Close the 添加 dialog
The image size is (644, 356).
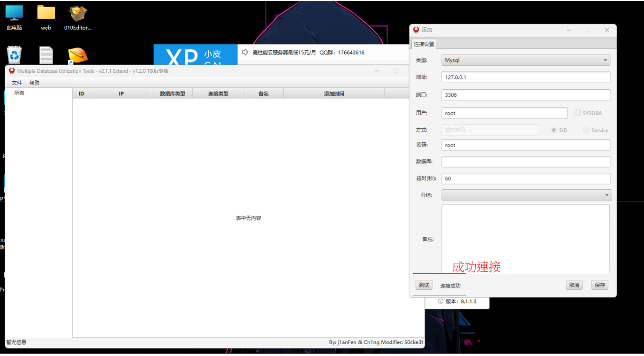[607, 30]
